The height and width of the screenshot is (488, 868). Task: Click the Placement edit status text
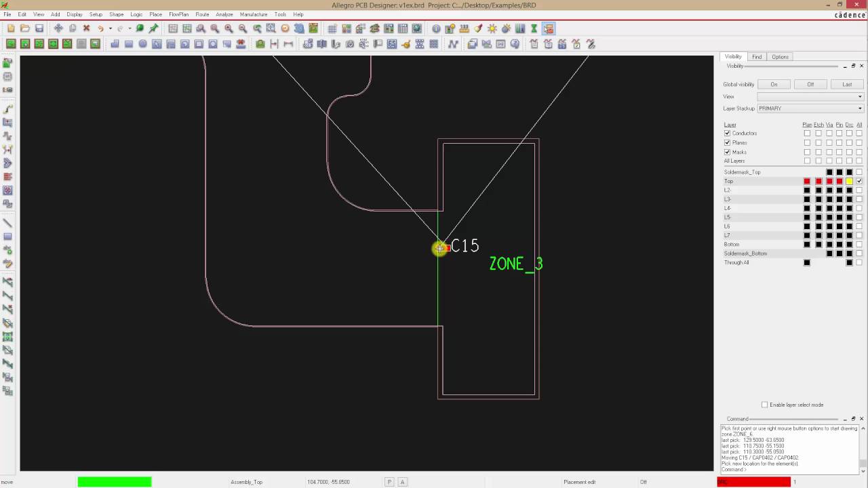580,482
